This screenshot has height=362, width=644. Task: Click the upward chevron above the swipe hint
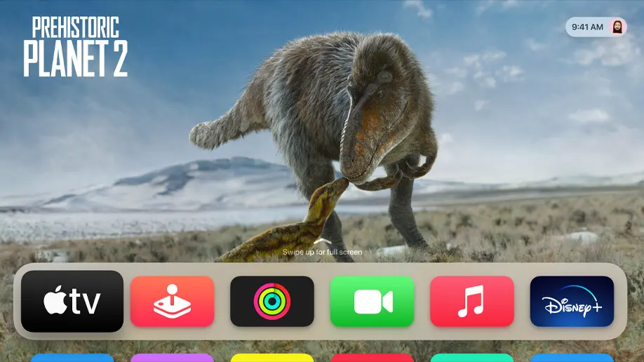[x=323, y=241]
